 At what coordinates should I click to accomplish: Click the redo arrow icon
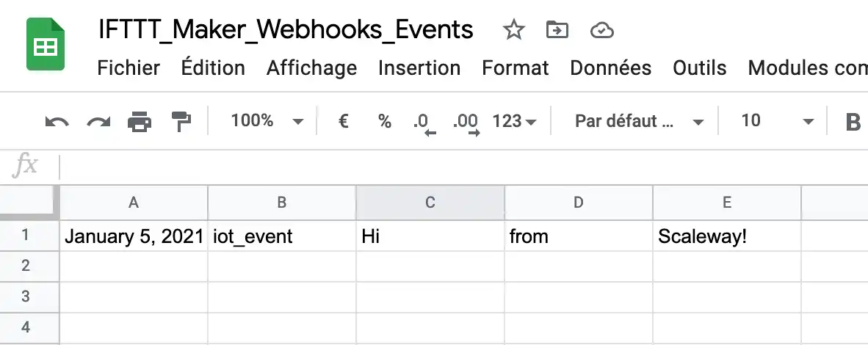point(98,121)
